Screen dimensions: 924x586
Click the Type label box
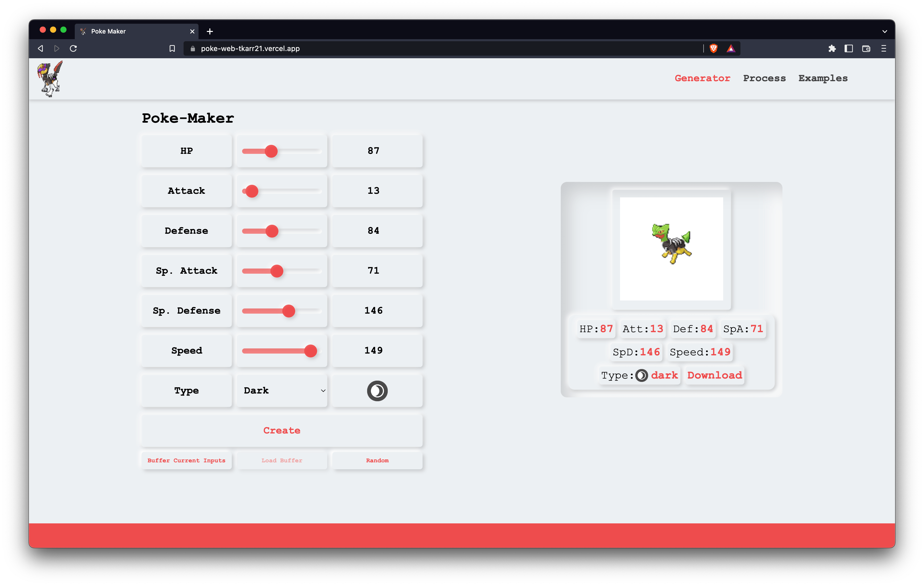click(186, 391)
